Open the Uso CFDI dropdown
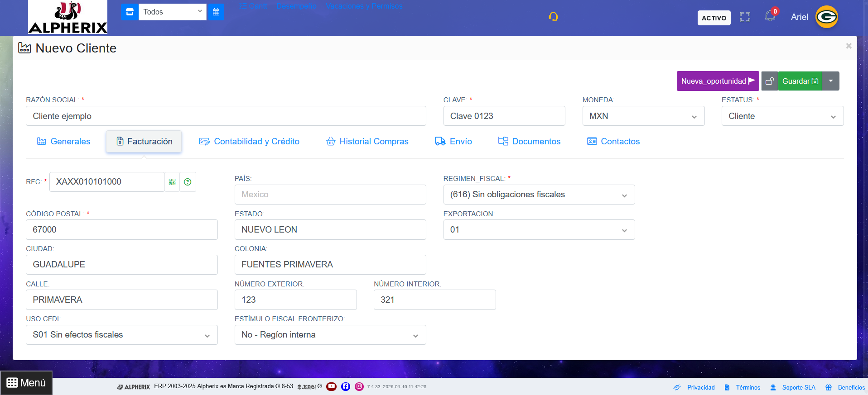 pos(121,335)
